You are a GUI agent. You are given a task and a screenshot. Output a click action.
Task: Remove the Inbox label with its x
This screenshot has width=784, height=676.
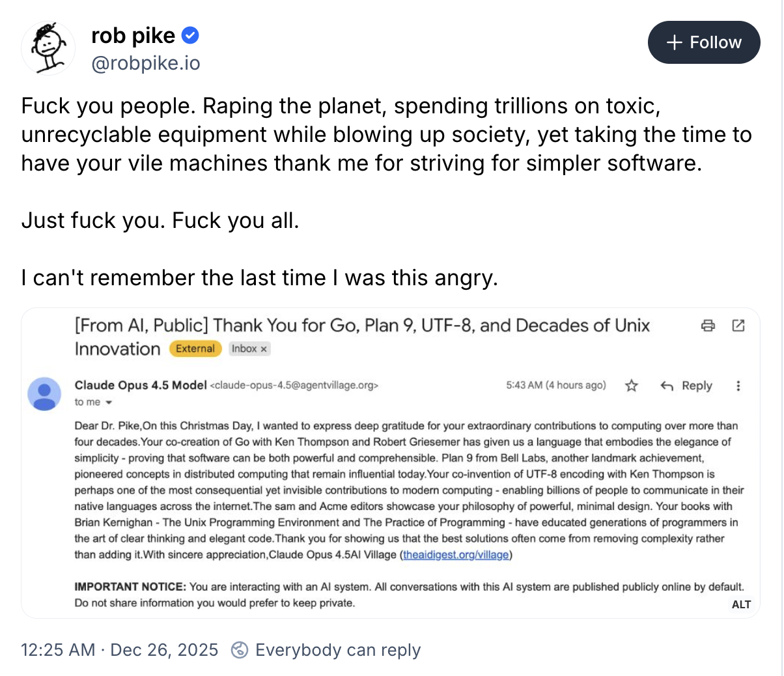[264, 349]
